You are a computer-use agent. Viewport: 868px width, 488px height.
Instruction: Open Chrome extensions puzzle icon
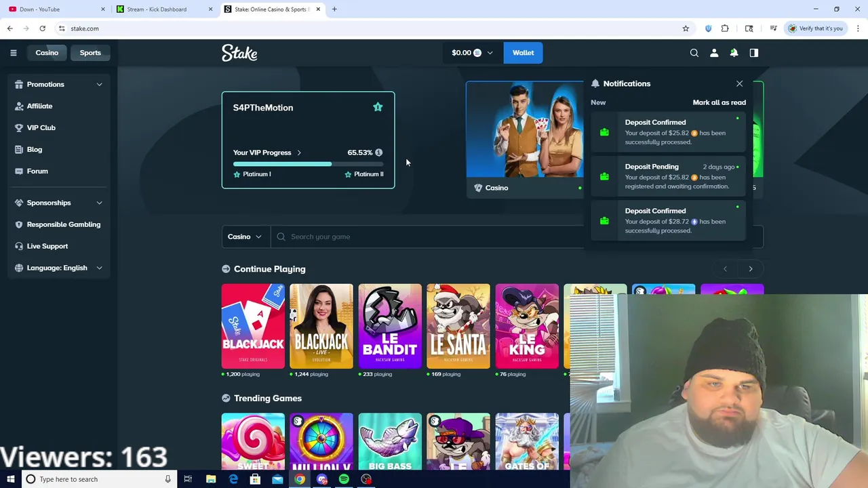[x=725, y=28]
